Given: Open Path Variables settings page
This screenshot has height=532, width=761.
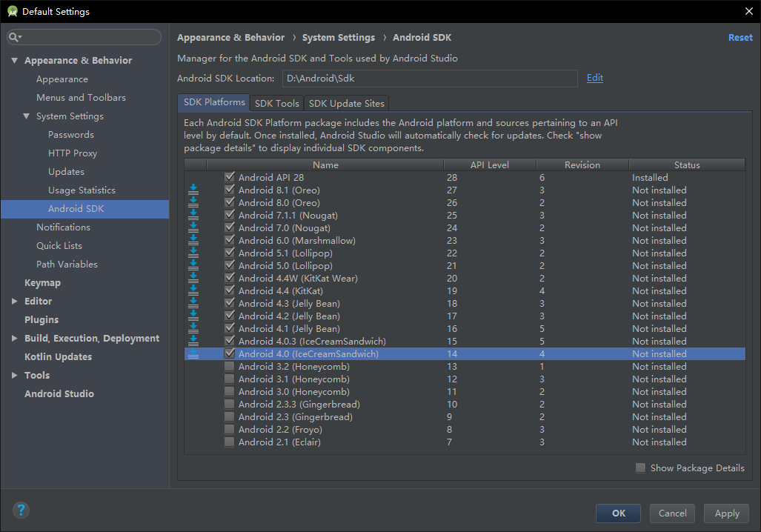Looking at the screenshot, I should [x=67, y=264].
